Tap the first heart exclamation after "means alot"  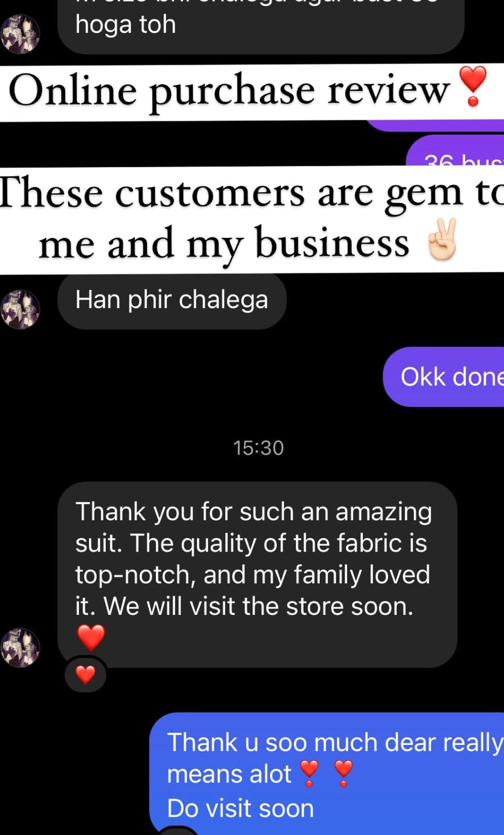click(309, 773)
